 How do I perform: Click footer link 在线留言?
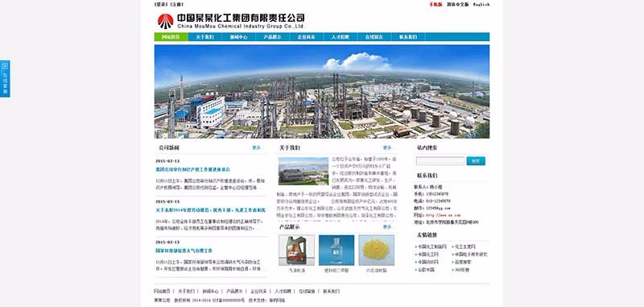point(307,292)
